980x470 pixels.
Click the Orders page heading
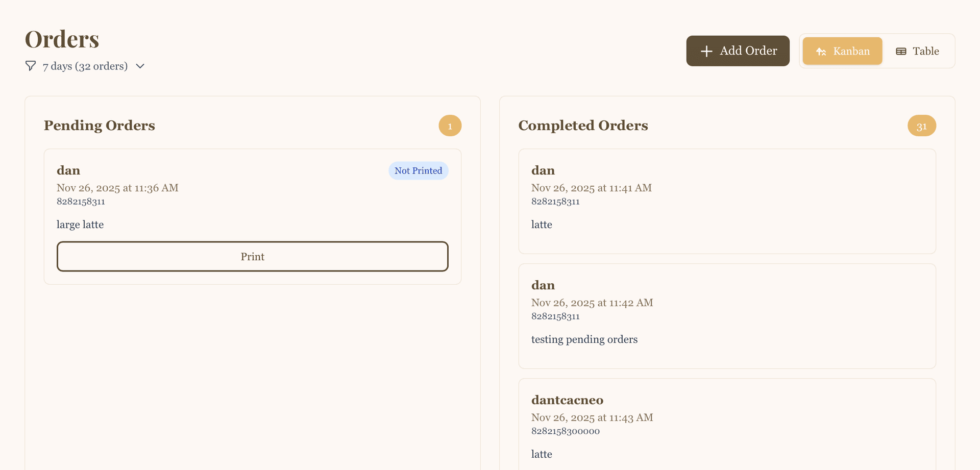click(x=62, y=38)
